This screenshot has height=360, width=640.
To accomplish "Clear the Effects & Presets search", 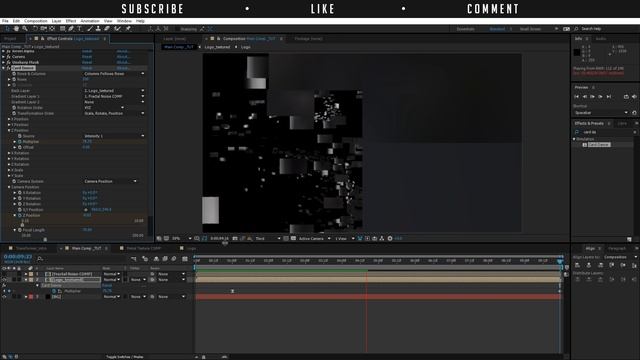I will pyautogui.click(x=634, y=132).
